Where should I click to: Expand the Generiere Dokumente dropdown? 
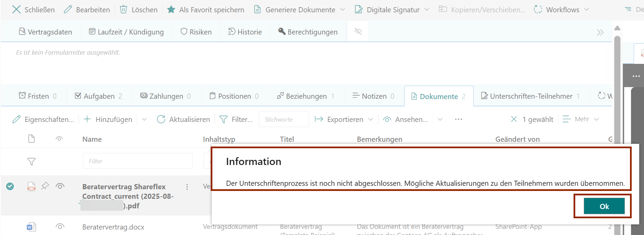pos(343,10)
